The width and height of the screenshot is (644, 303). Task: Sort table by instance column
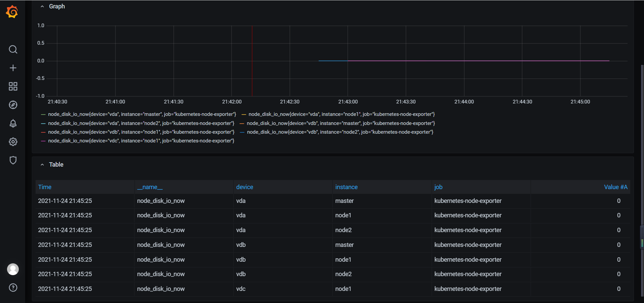click(x=346, y=187)
